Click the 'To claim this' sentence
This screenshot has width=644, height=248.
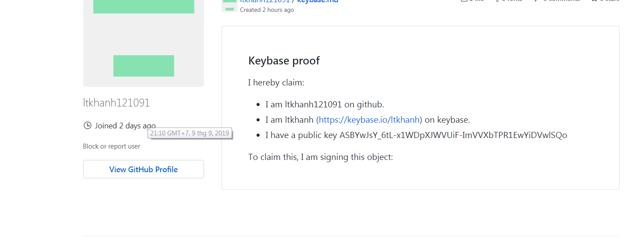[320, 157]
